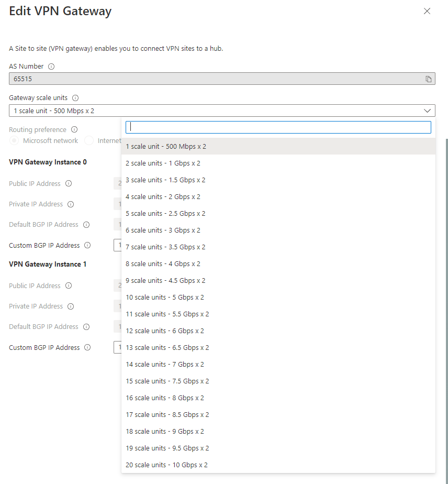
Task: Click the Gateway scale units info icon
Action: click(x=75, y=98)
